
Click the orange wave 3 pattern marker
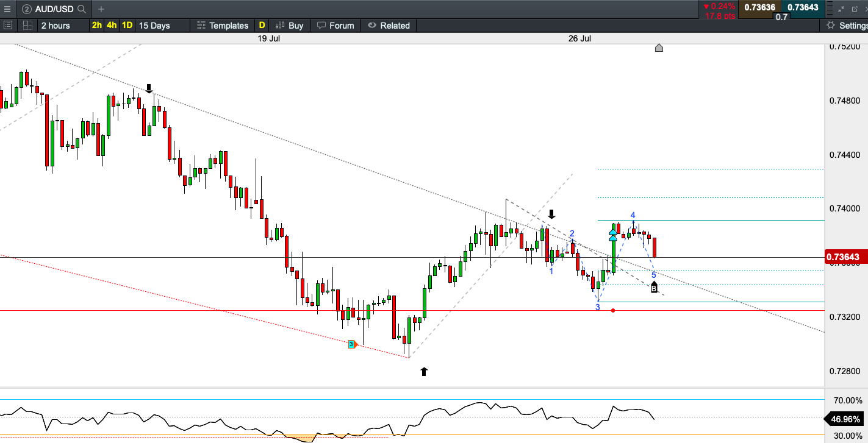tap(352, 344)
